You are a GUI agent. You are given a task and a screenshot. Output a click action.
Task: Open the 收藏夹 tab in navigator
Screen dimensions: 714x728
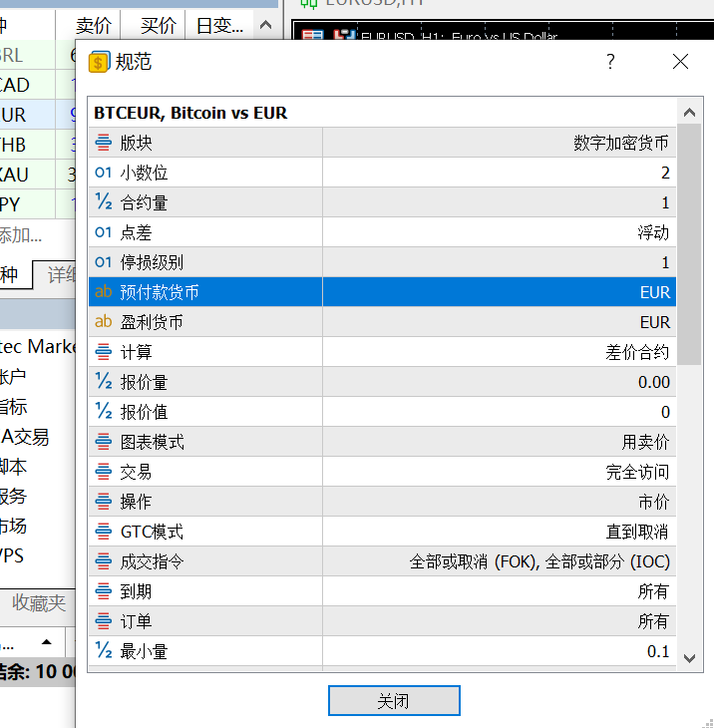point(39,602)
